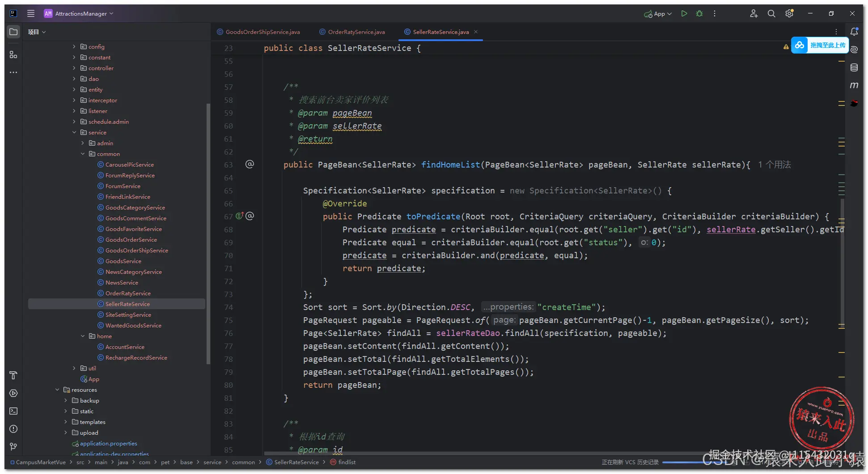The width and height of the screenshot is (868, 474).
Task: Open the Maven tool window
Action: (854, 85)
